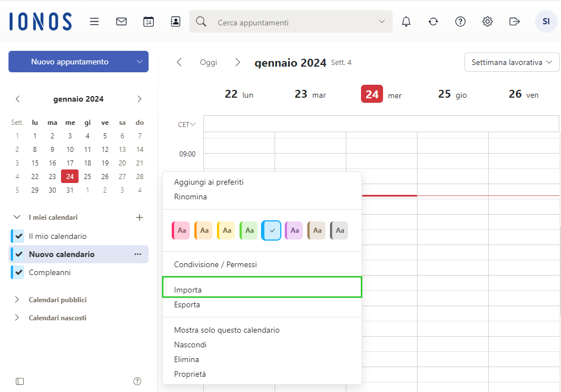Click the sign out icon
Screen dimensions: 561x392
[514, 22]
